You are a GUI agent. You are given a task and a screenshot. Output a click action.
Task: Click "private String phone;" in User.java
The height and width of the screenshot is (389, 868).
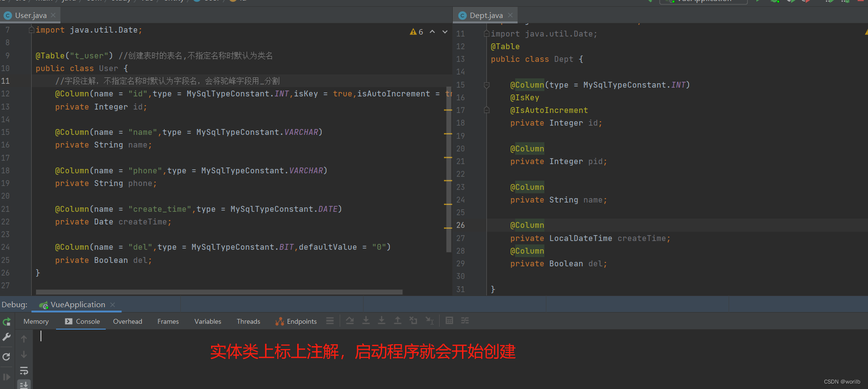(106, 183)
